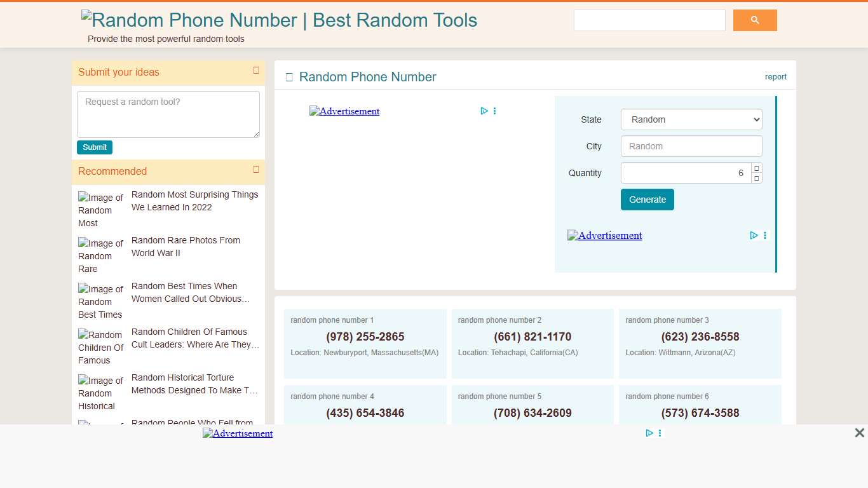The width and height of the screenshot is (868, 488).
Task: Click the header search text box
Action: coord(649,20)
